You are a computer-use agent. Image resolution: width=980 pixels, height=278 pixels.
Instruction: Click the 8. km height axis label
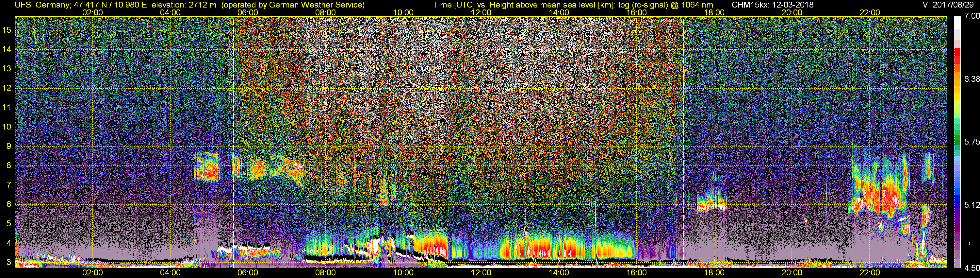coord(9,166)
